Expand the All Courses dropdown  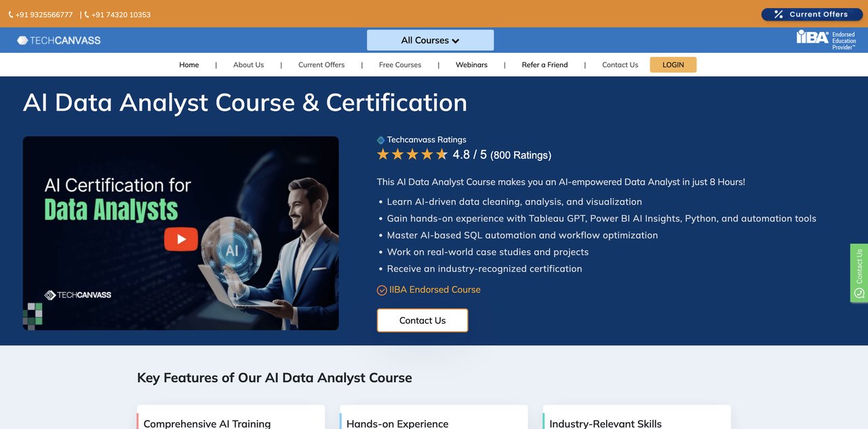coord(430,40)
